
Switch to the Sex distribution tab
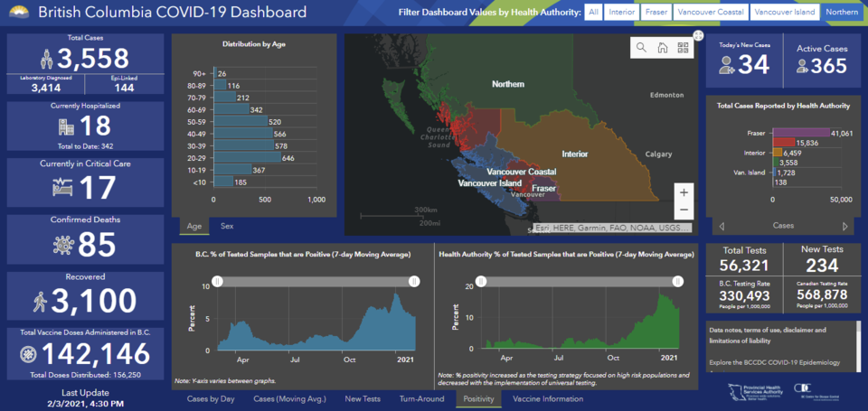coord(227,226)
